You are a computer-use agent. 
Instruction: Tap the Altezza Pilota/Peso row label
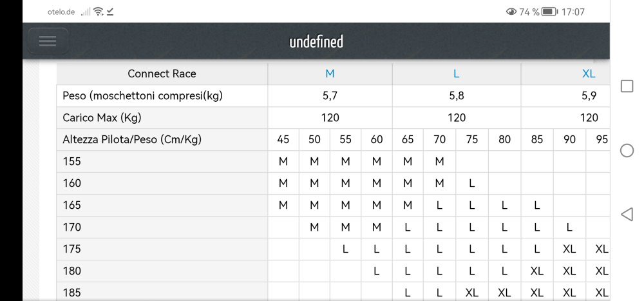pos(132,139)
